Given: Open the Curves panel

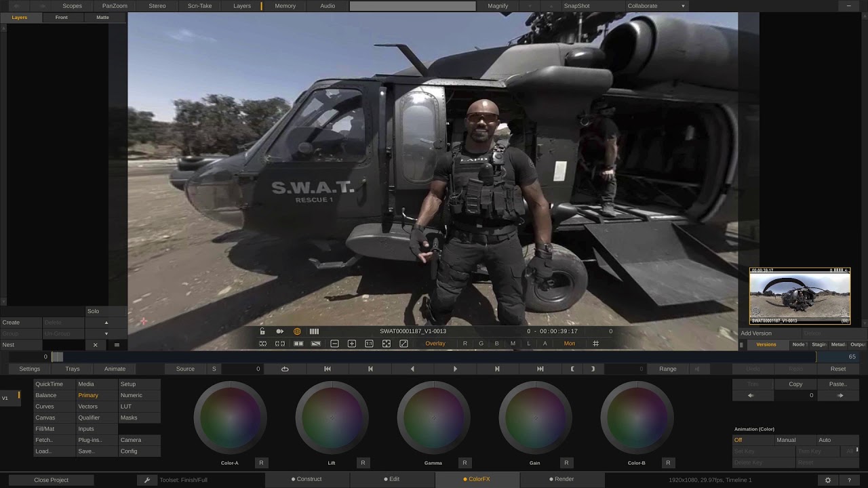Looking at the screenshot, I should point(55,407).
